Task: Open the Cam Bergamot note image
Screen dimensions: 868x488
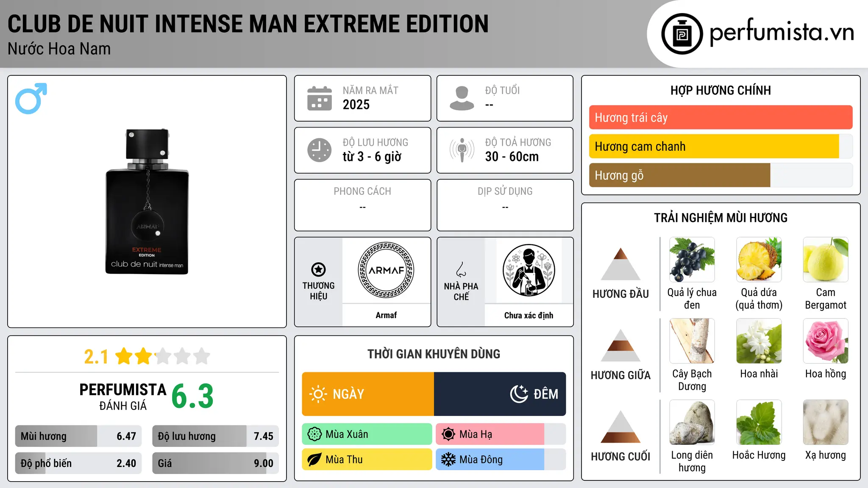Action: click(x=826, y=260)
